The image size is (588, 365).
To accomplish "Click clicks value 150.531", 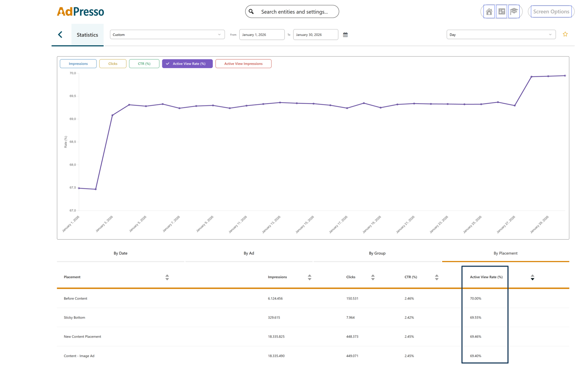I will [352, 298].
